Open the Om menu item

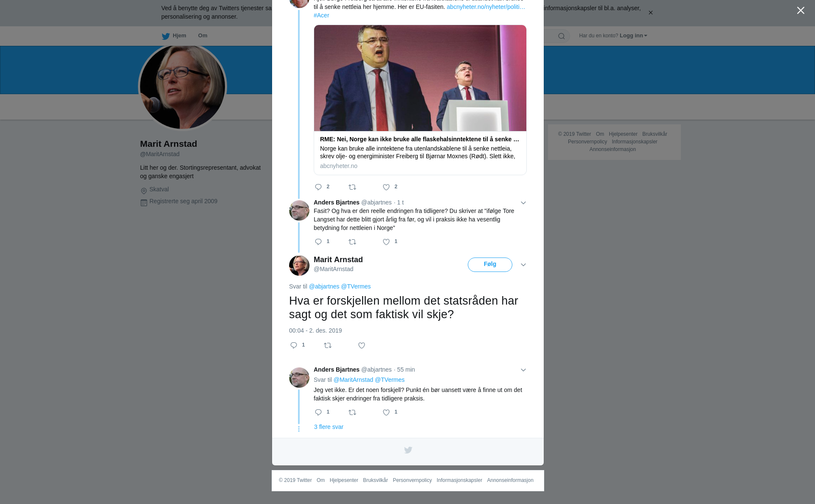click(x=202, y=36)
